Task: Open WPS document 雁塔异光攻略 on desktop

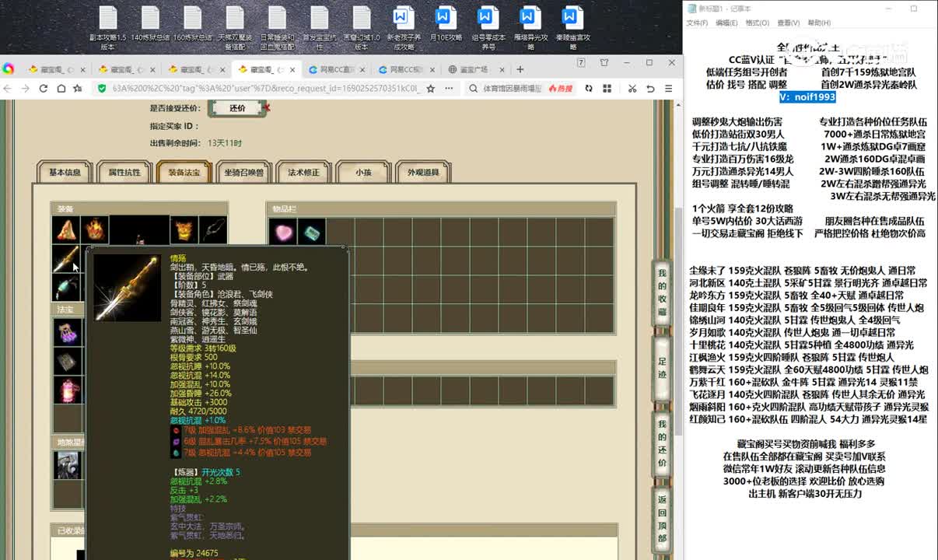Action: click(x=530, y=28)
